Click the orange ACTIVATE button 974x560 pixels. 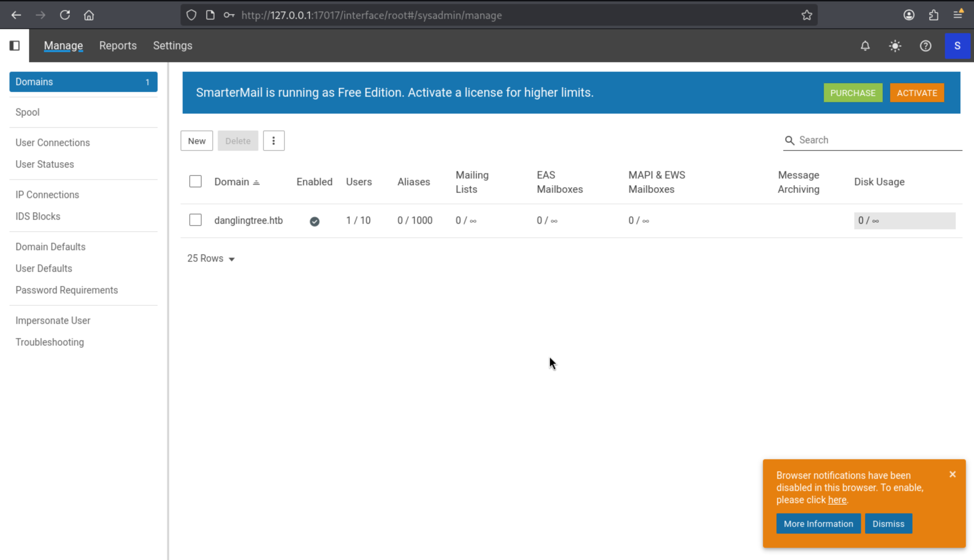tap(917, 93)
